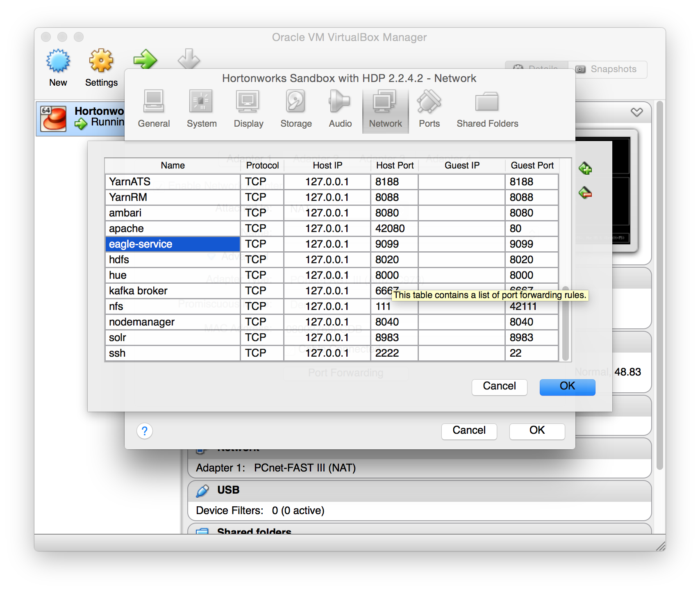This screenshot has height=592, width=700.
Task: Select the ssh rule row
Action: coord(172,353)
